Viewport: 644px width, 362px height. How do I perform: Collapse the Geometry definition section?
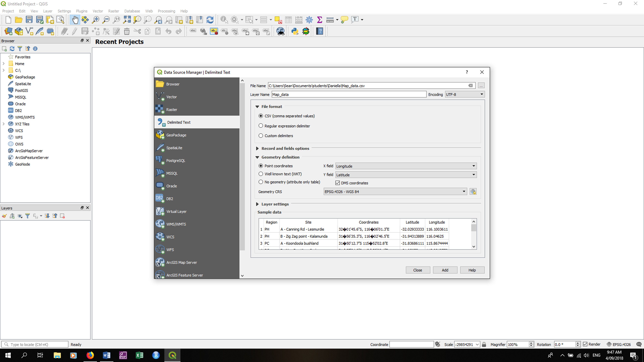click(x=257, y=157)
